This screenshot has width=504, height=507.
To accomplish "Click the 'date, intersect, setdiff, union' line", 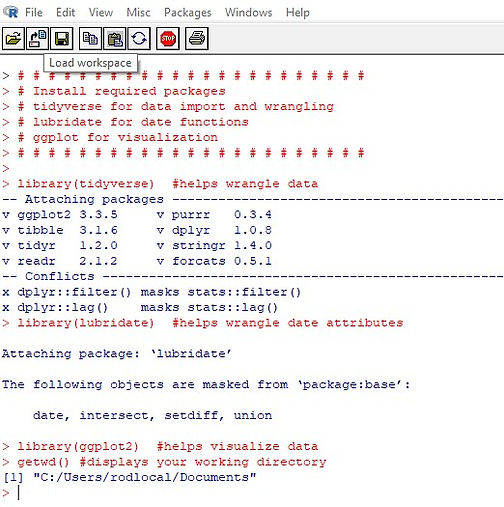I will [152, 415].
